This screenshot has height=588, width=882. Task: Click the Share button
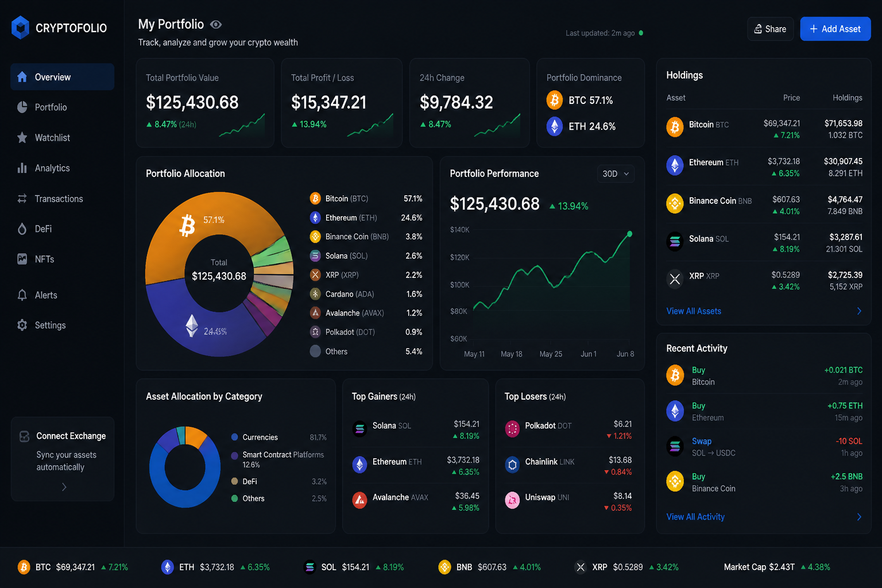[770, 29]
